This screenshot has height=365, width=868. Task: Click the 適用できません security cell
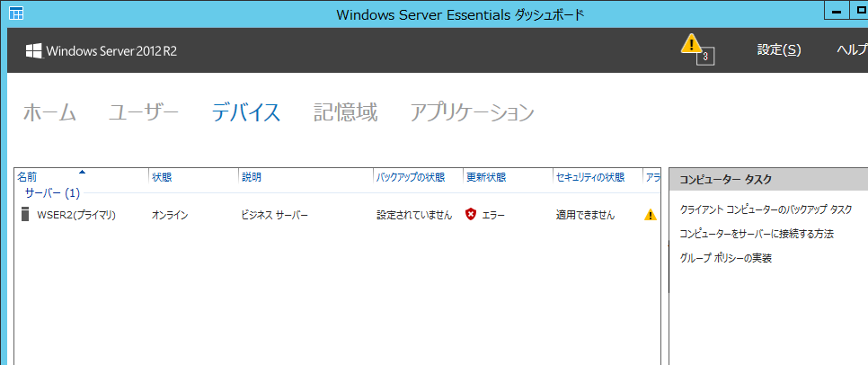585,215
